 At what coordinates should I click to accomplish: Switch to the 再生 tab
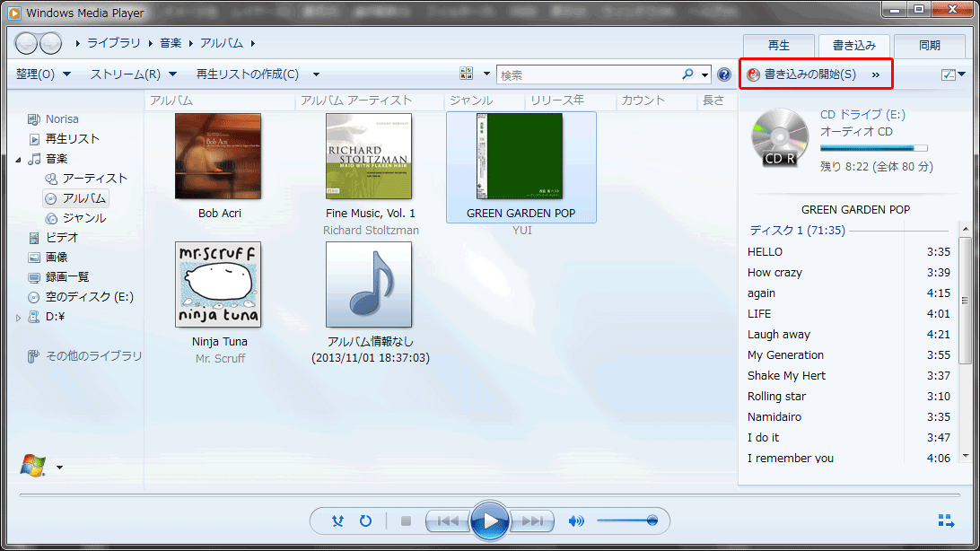(779, 46)
